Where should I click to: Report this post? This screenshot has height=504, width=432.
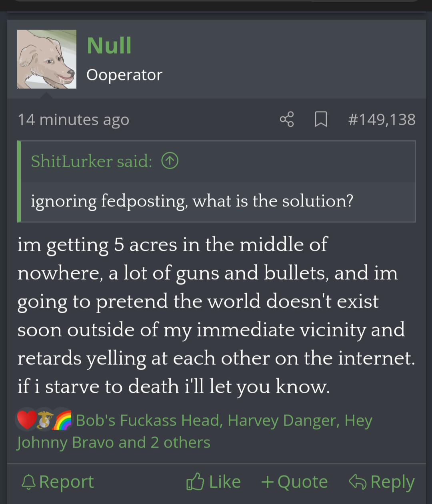coord(58,482)
